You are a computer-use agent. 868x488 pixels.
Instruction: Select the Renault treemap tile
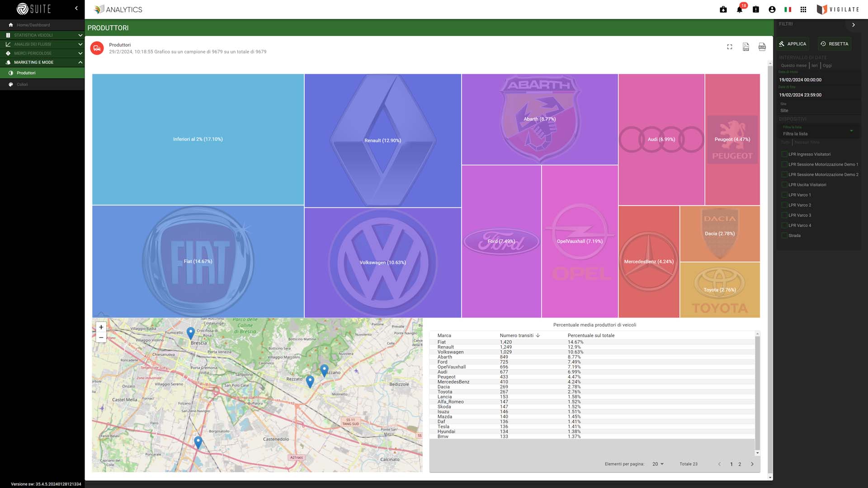(383, 141)
